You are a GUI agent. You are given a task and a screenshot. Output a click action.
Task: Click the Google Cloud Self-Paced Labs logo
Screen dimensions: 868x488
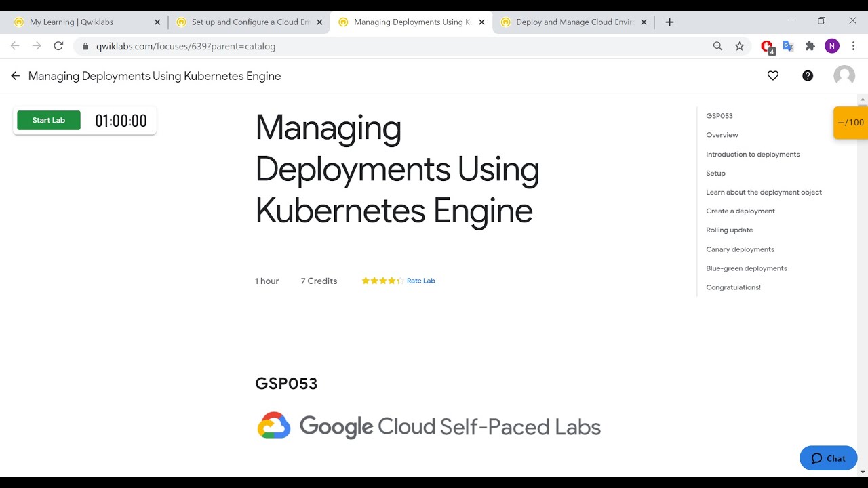click(x=429, y=426)
